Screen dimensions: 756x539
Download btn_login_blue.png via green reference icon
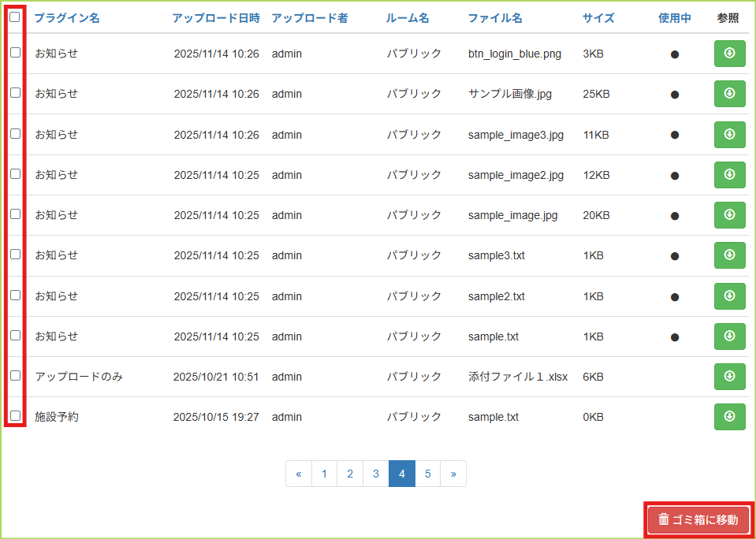(729, 54)
